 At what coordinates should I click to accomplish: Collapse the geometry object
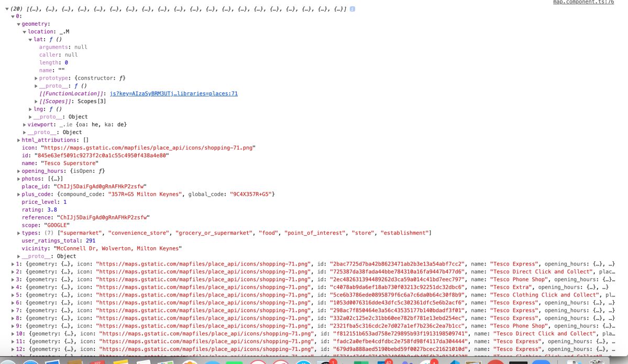click(18, 24)
